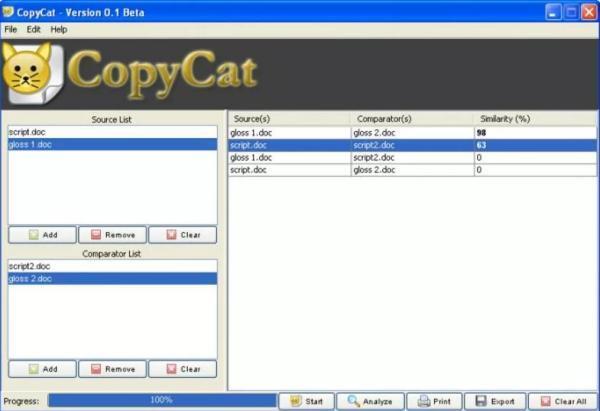Screen dimensions: 600x411
Task: Click the 100% progress bar
Action: [x=161, y=400]
